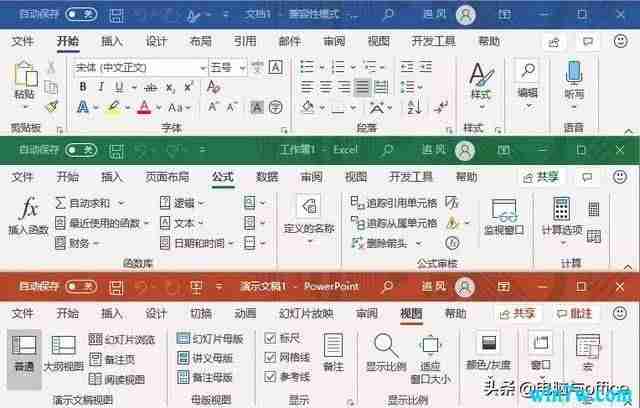Click the feedback smiley face in PowerPoint
This screenshot has height=408, width=640.
[x=620, y=313]
